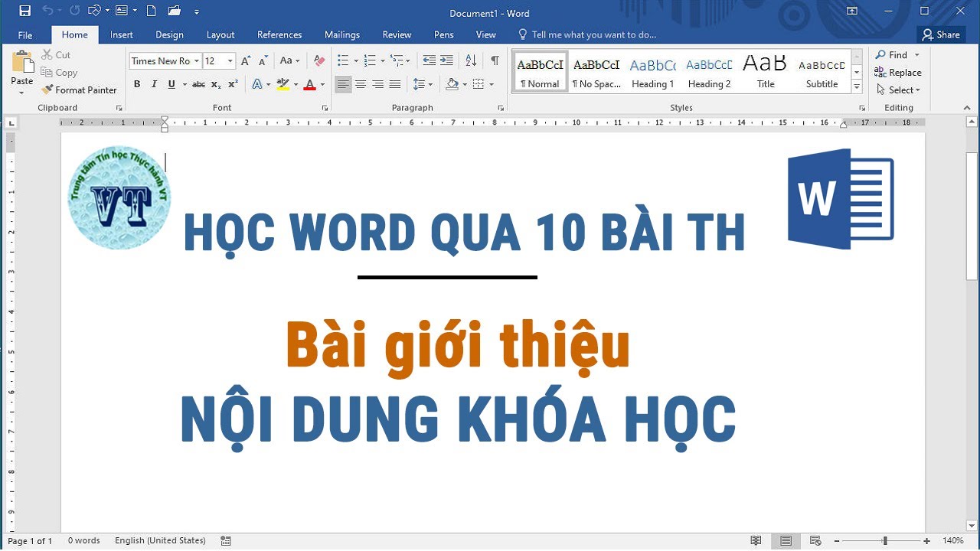The image size is (980, 551).
Task: Switch to the Design tab
Action: point(169,34)
